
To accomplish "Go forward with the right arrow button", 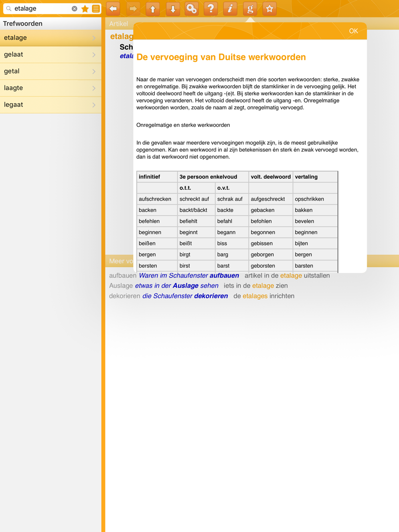I will [133, 8].
